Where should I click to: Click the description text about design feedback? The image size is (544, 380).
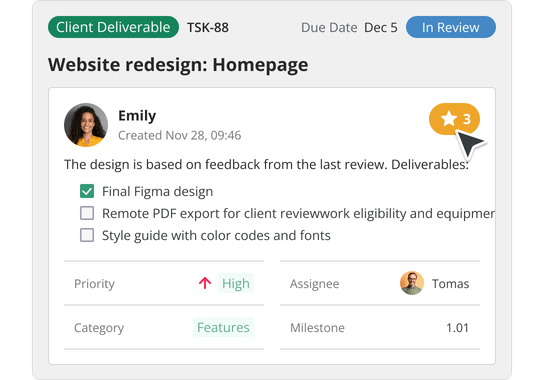[x=266, y=164]
